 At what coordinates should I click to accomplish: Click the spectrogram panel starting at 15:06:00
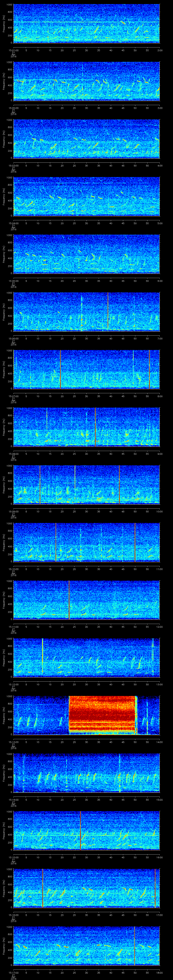point(87,312)
